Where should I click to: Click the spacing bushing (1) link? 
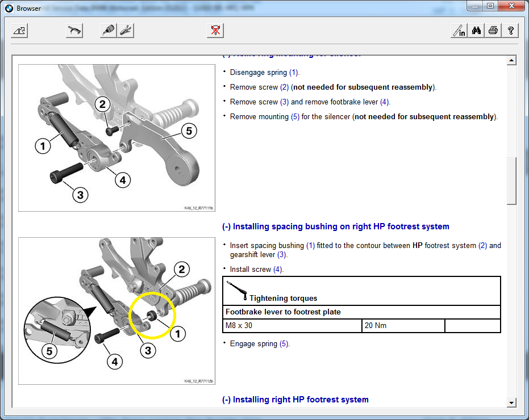[x=310, y=246]
